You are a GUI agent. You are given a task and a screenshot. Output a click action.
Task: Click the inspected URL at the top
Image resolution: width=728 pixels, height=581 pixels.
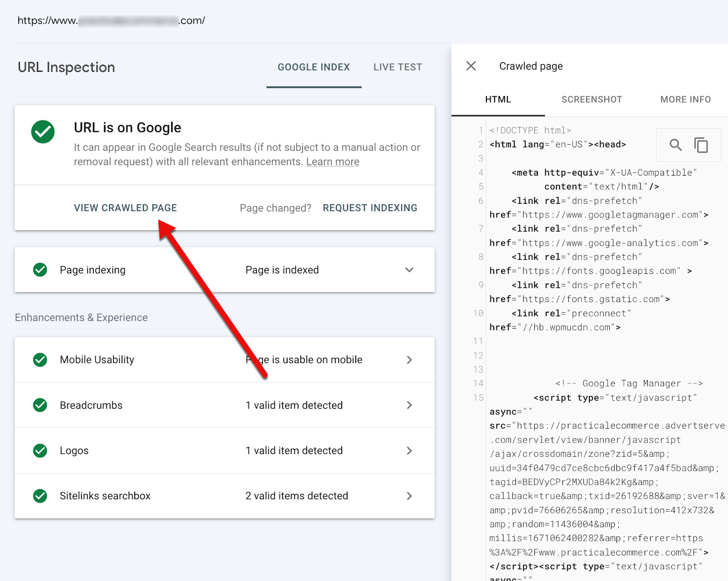coord(111,20)
